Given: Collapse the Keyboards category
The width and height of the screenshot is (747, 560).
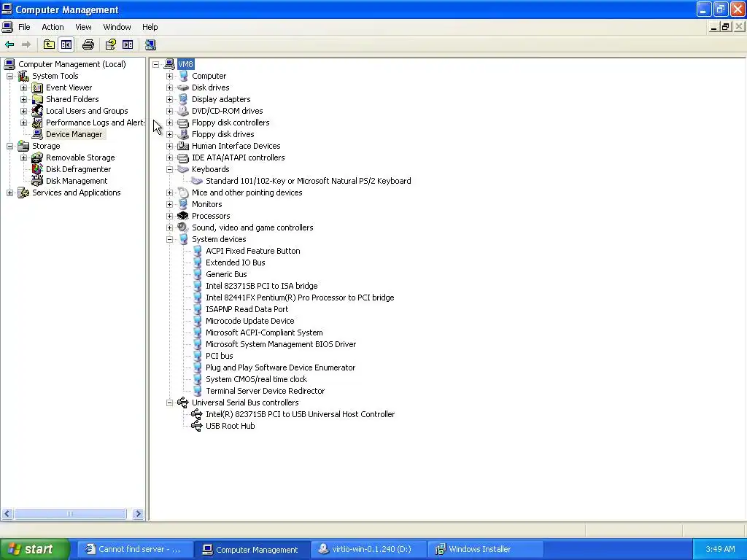Looking at the screenshot, I should pyautogui.click(x=169, y=169).
